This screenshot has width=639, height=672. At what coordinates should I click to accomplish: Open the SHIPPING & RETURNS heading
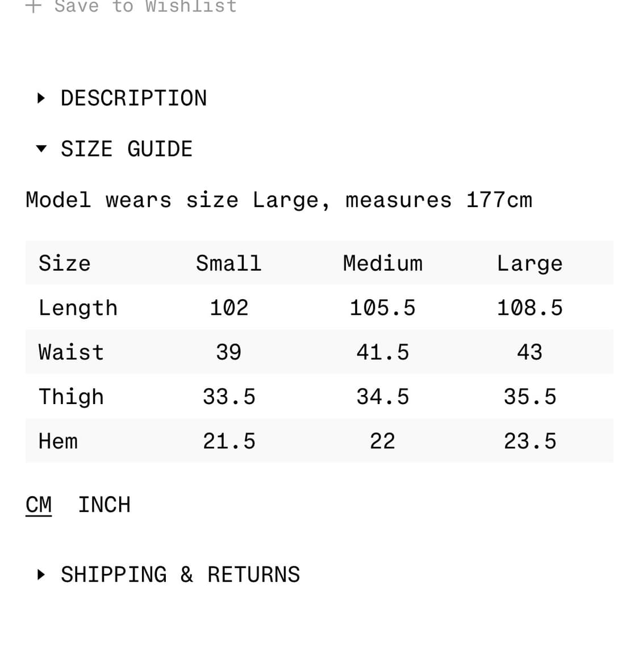[x=180, y=574]
